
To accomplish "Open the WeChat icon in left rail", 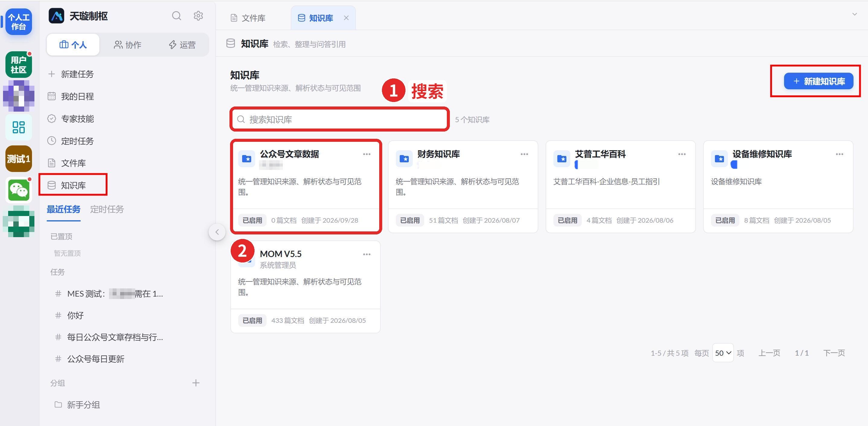I will pos(18,190).
